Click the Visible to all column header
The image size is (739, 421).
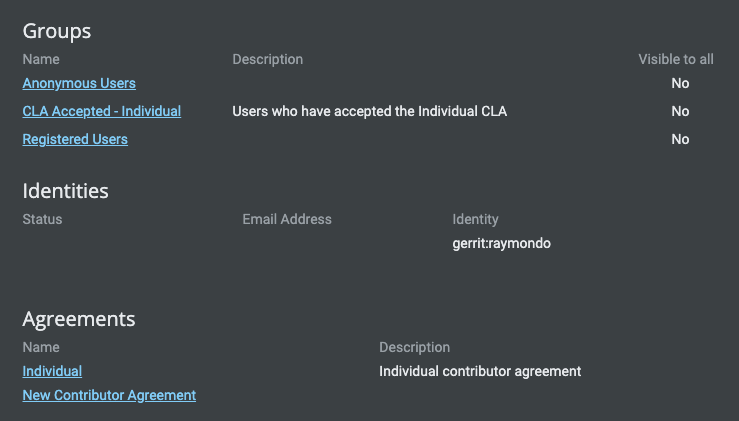click(676, 59)
